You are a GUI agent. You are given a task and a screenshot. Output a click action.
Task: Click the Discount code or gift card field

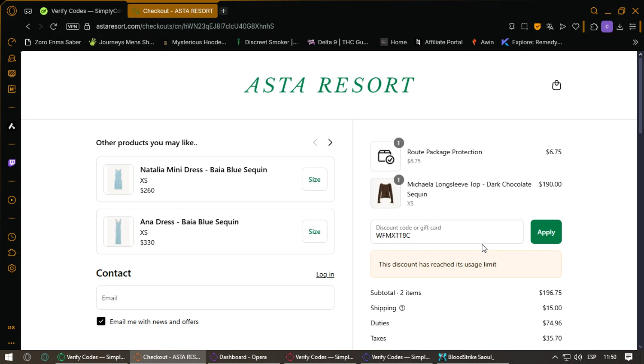tap(447, 232)
